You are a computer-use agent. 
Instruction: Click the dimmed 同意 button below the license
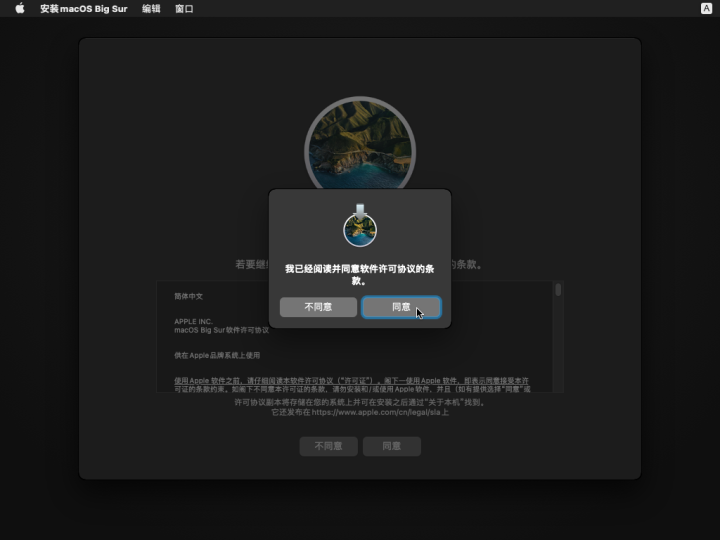(x=392, y=446)
